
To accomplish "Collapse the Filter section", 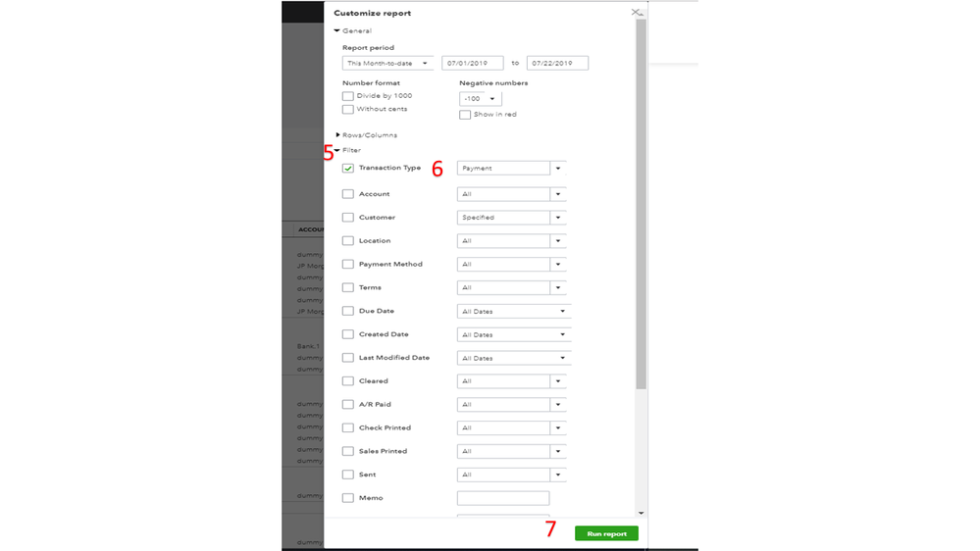I will [x=337, y=151].
